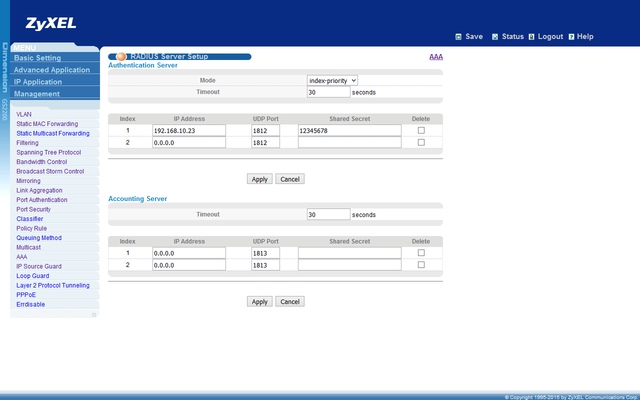Click the authentication index 1 UDP Port field
This screenshot has width=640, height=400.
(x=266, y=131)
